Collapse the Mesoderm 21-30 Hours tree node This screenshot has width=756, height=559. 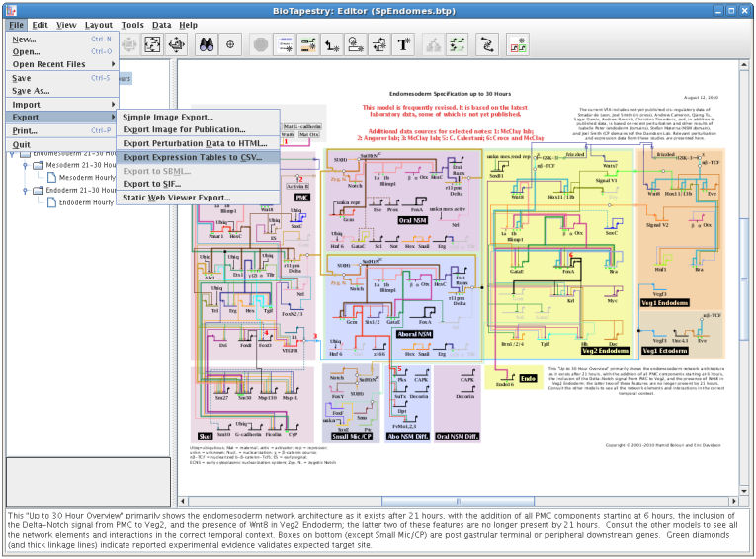[x=25, y=166]
